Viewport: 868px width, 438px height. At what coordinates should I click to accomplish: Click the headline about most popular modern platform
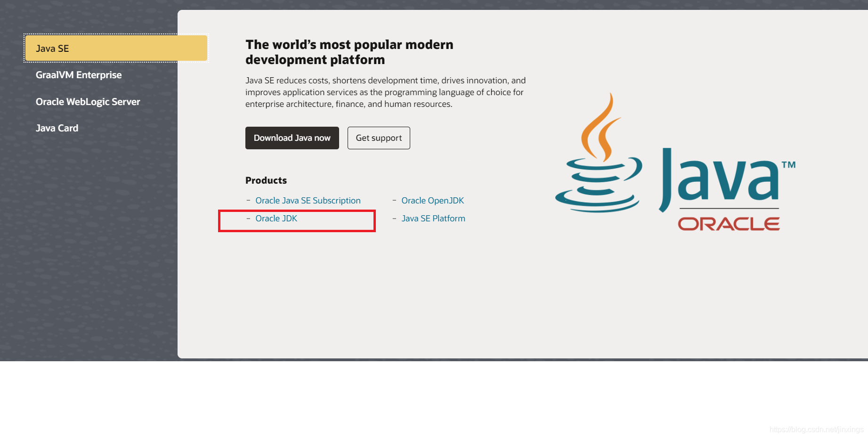349,52
